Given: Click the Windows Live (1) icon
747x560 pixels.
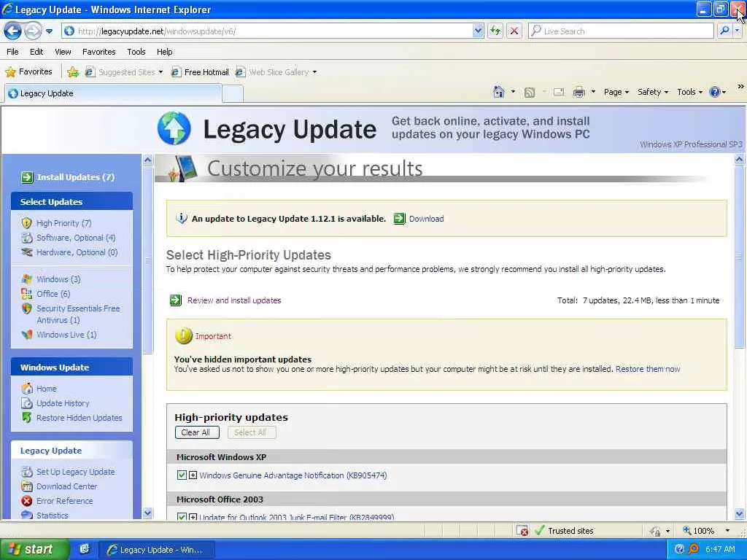Looking at the screenshot, I should tap(27, 335).
